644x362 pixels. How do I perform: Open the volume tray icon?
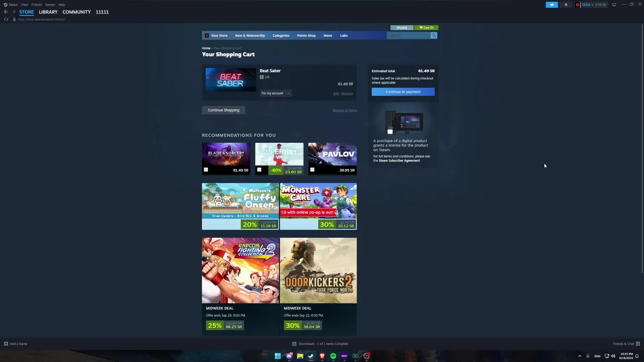tap(613, 356)
